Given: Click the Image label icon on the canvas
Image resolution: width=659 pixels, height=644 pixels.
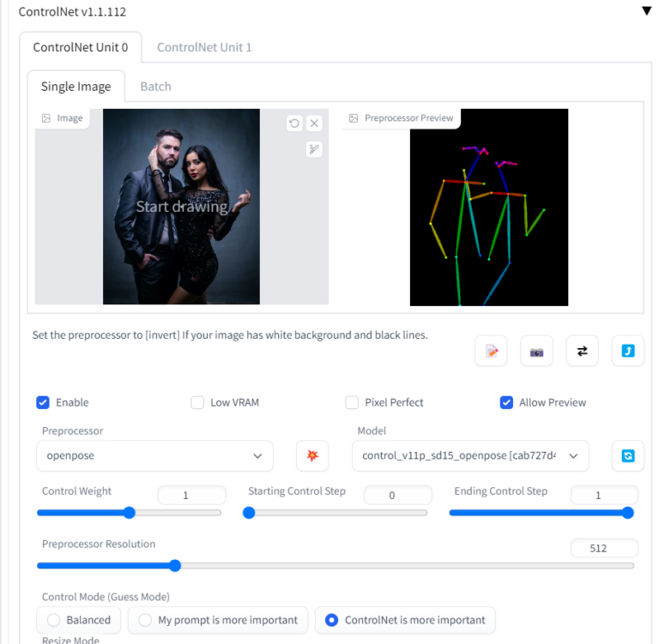Looking at the screenshot, I should (46, 118).
